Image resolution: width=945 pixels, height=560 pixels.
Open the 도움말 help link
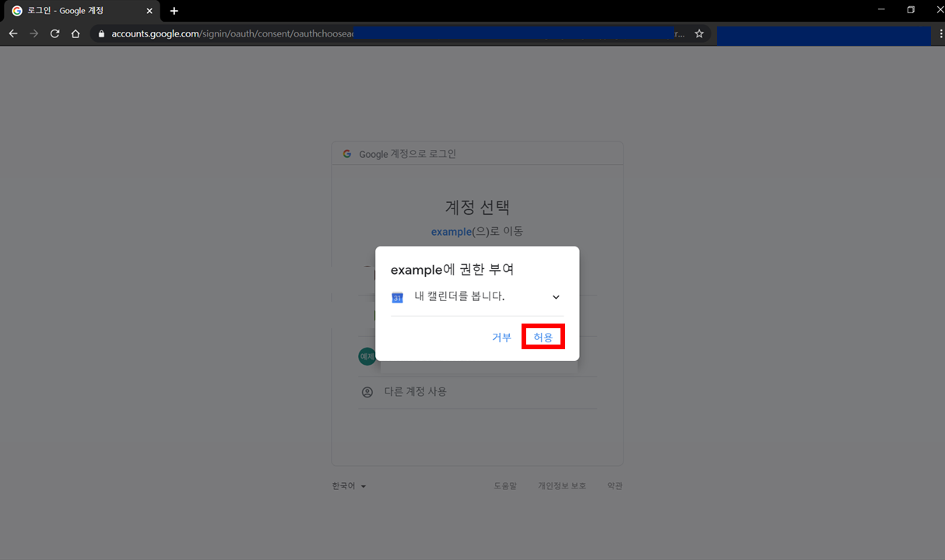point(504,486)
